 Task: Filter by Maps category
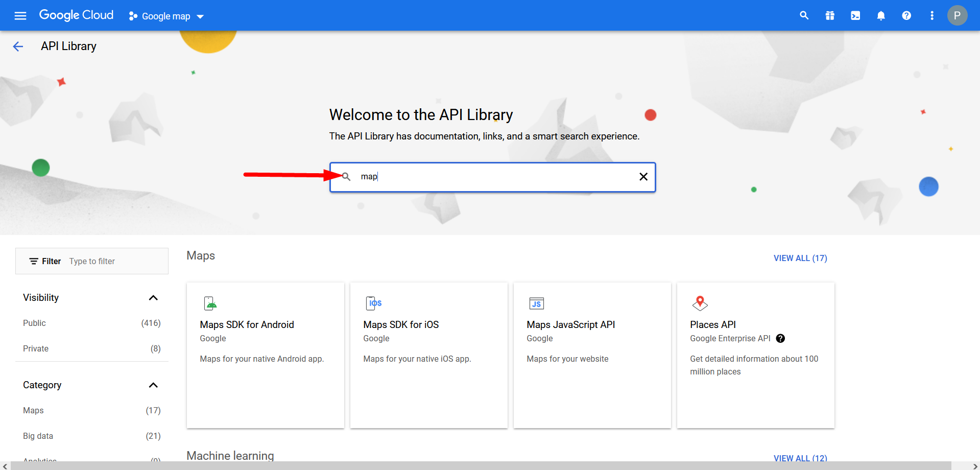coord(92,410)
